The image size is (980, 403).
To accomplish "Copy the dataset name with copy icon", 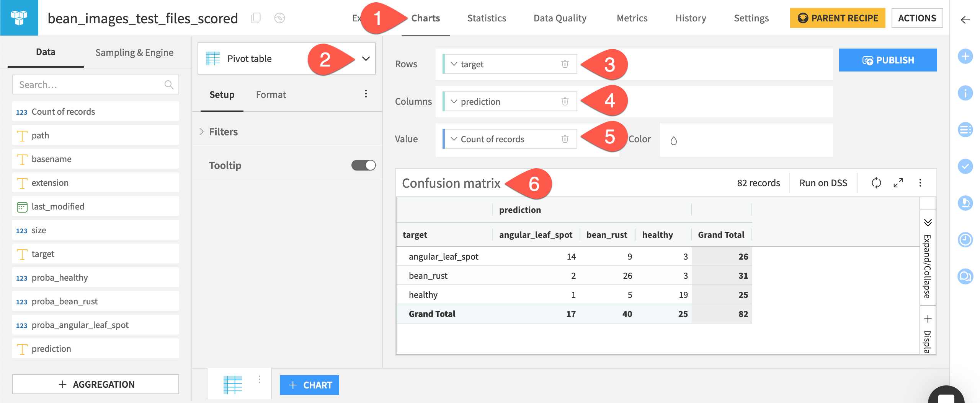I will [x=256, y=18].
